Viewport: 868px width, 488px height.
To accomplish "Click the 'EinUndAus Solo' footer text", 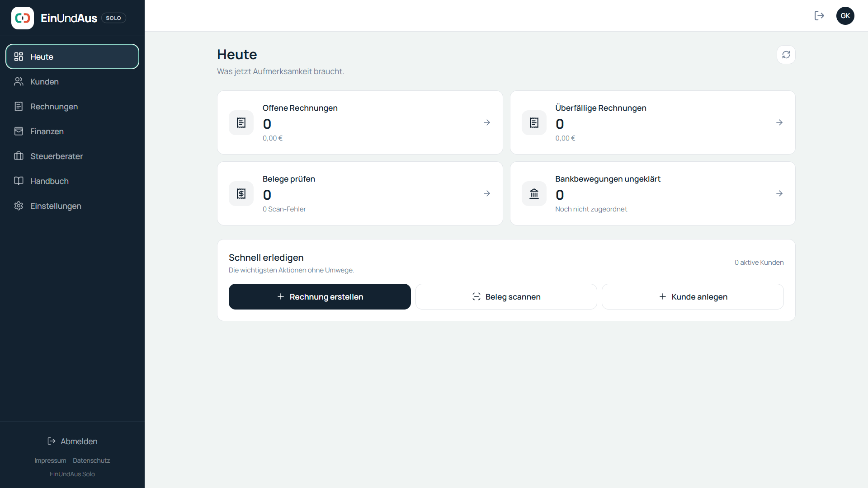I will [72, 474].
